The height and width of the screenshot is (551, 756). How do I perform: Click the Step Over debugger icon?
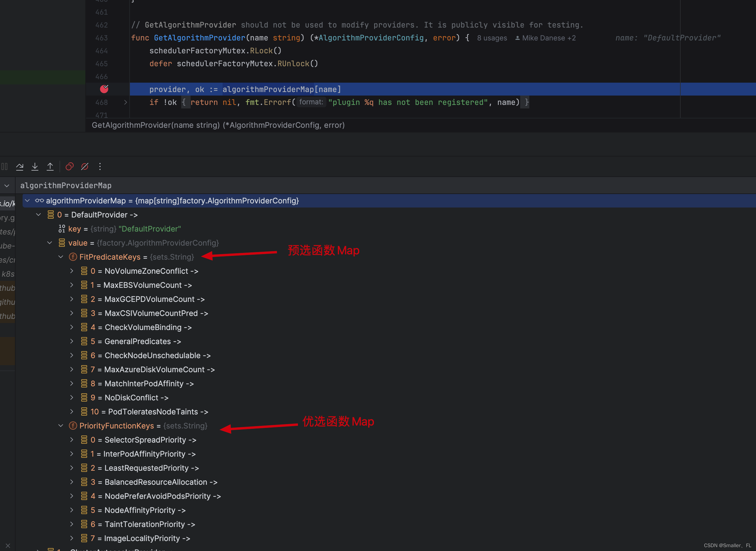click(x=20, y=166)
